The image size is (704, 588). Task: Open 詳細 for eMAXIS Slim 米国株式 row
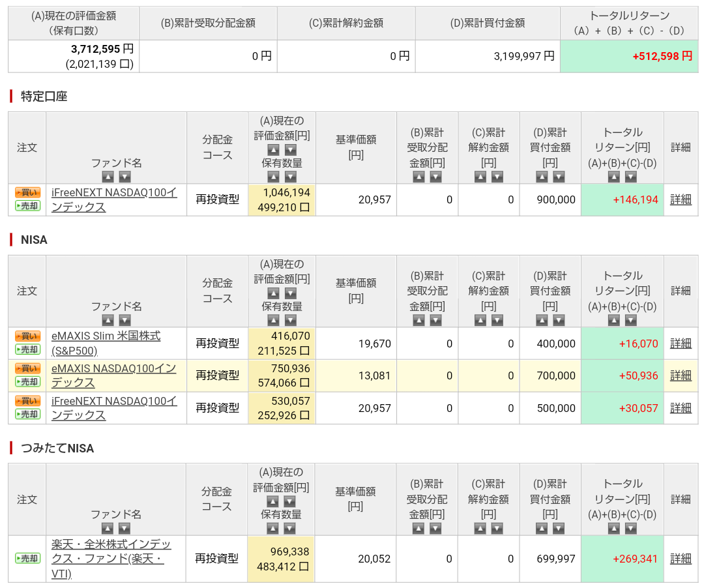[681, 344]
